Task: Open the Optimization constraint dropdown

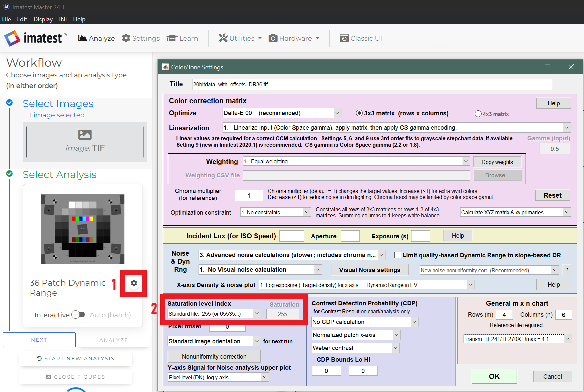Action: point(276,212)
